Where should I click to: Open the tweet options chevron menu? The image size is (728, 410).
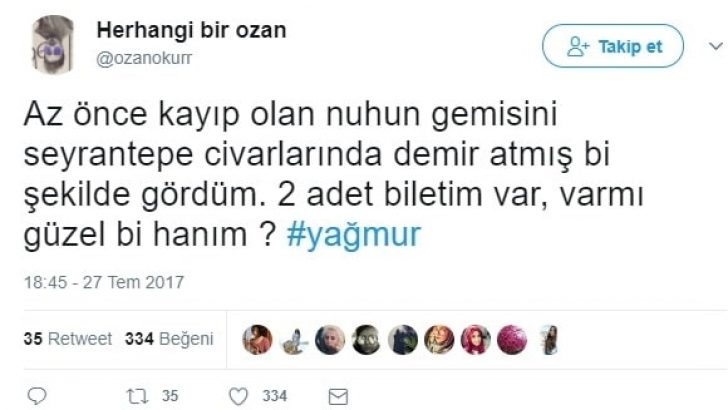pos(716,46)
